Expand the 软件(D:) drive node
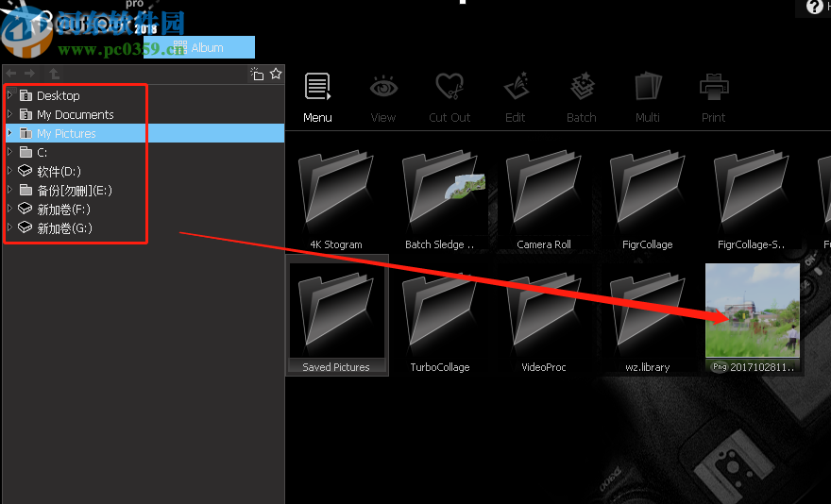 coord(10,171)
